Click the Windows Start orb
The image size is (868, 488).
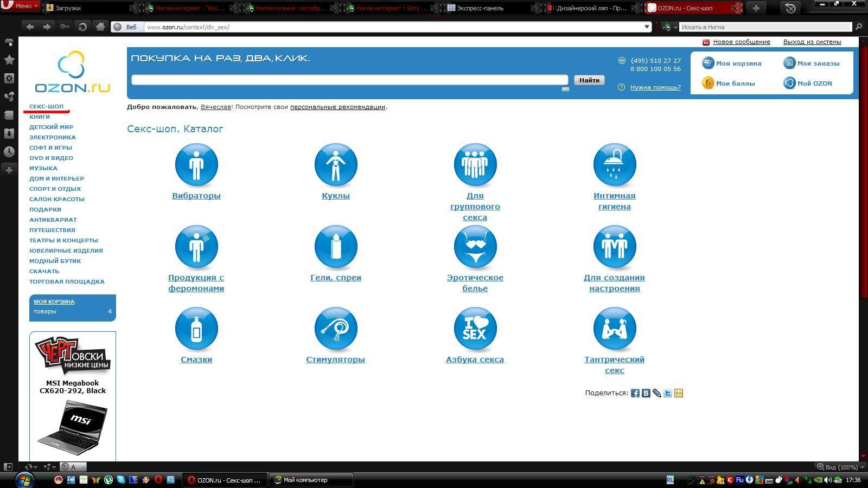25,479
